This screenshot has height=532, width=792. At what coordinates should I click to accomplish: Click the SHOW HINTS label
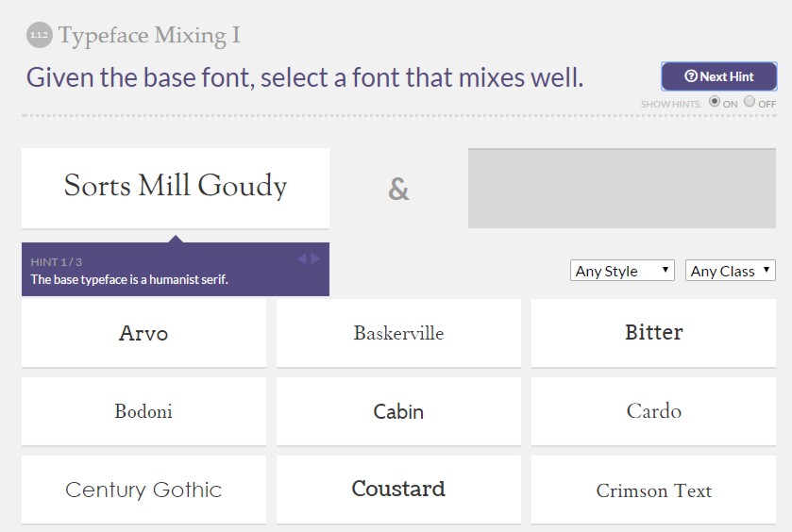(671, 104)
